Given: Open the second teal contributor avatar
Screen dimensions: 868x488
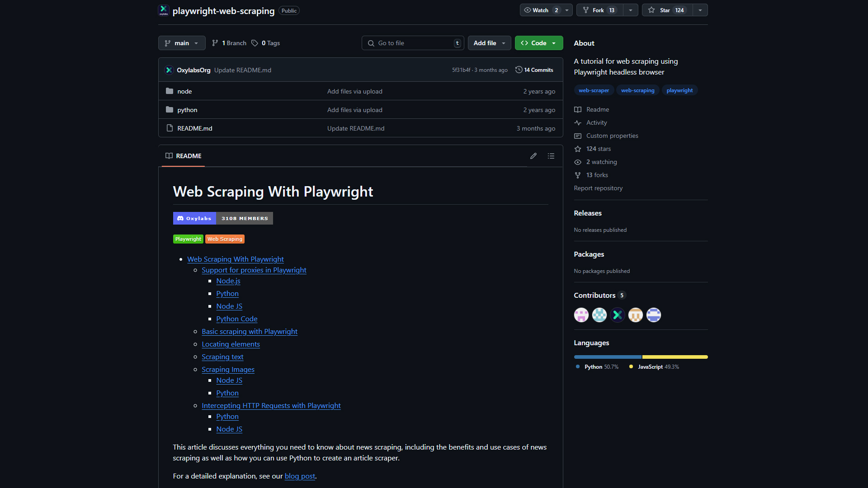Looking at the screenshot, I should tap(599, 315).
